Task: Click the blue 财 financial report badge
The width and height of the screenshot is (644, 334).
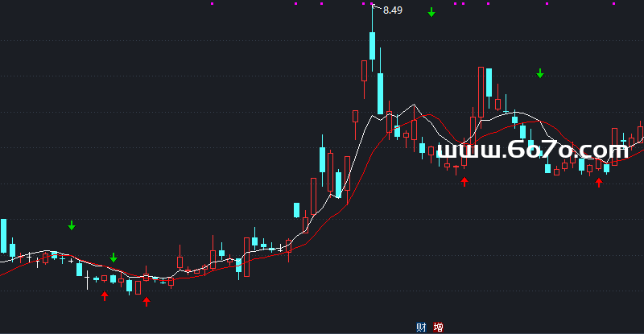Action: [420, 328]
